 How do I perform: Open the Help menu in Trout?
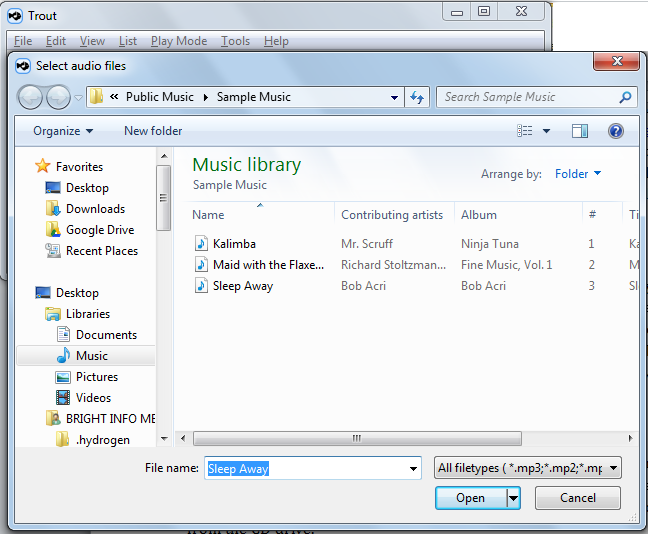point(276,41)
